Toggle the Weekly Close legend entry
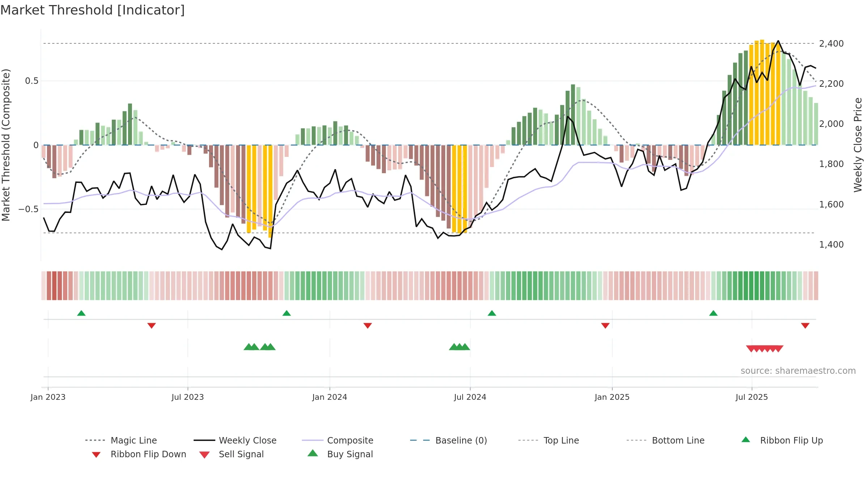Viewport: 868px width, 488px height. coord(235,440)
